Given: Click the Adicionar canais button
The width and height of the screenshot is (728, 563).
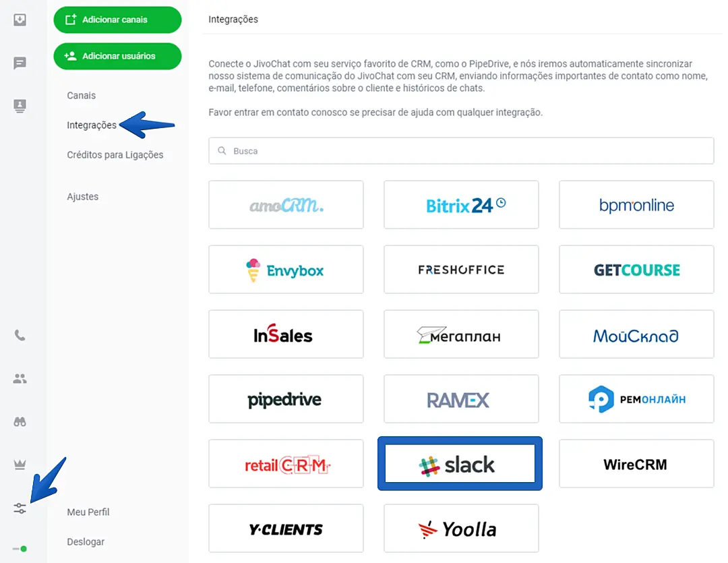Looking at the screenshot, I should pyautogui.click(x=117, y=20).
